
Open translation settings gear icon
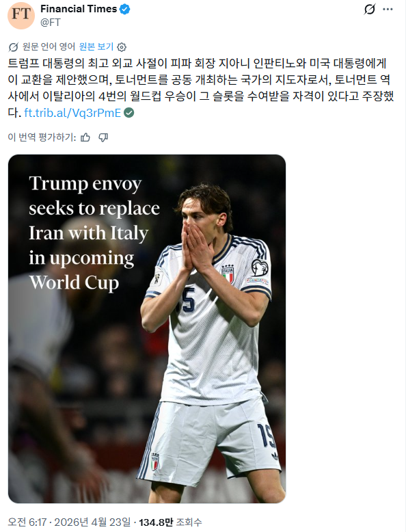click(122, 46)
